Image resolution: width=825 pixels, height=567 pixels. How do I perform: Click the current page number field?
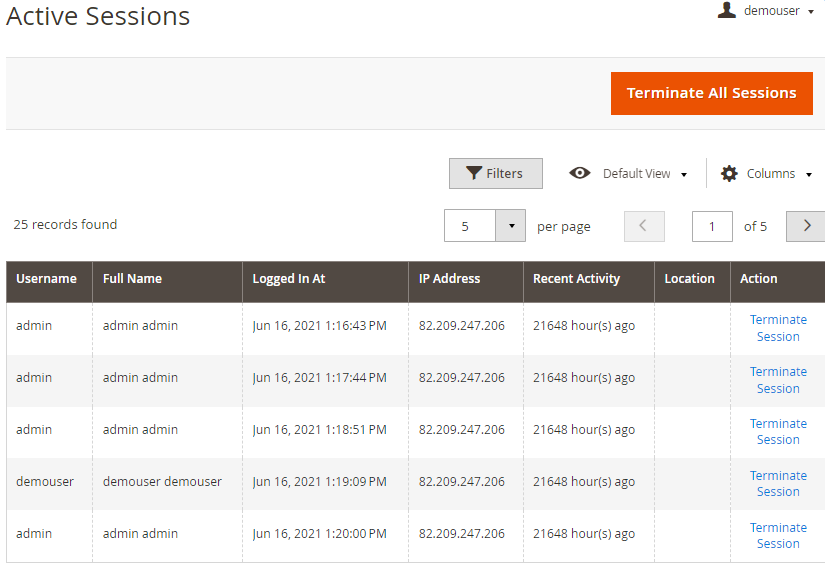[712, 226]
